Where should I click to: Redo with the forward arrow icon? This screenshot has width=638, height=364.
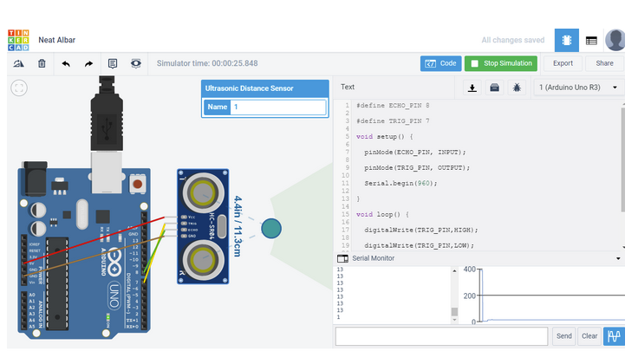click(x=88, y=63)
